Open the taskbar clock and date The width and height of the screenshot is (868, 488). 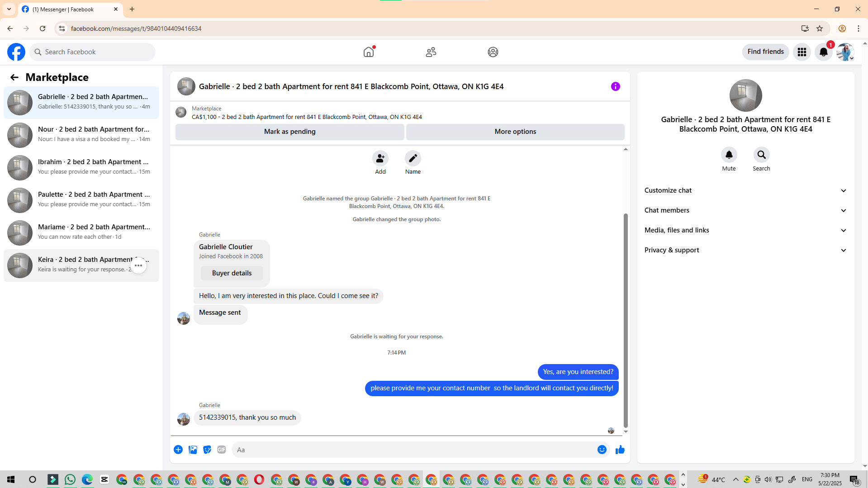pyautogui.click(x=830, y=479)
